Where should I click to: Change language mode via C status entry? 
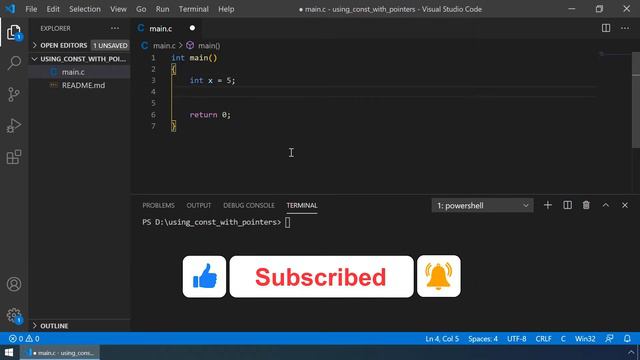[563, 339]
